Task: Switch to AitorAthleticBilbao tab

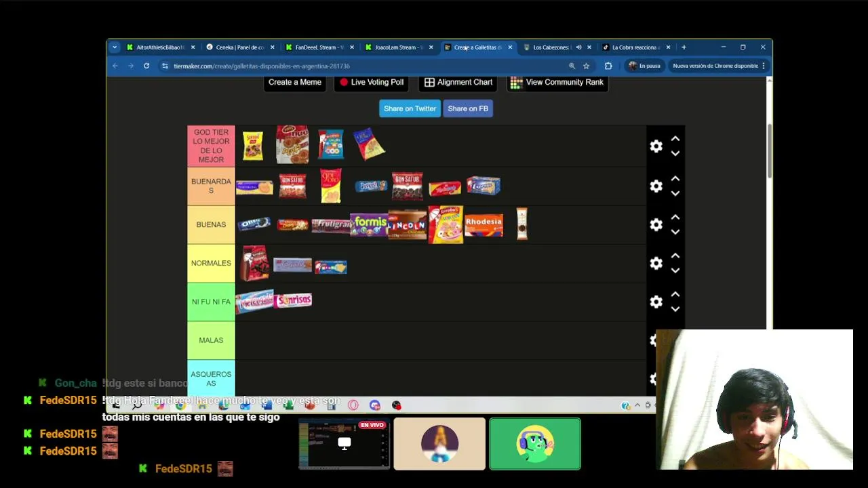Action: (x=161, y=47)
